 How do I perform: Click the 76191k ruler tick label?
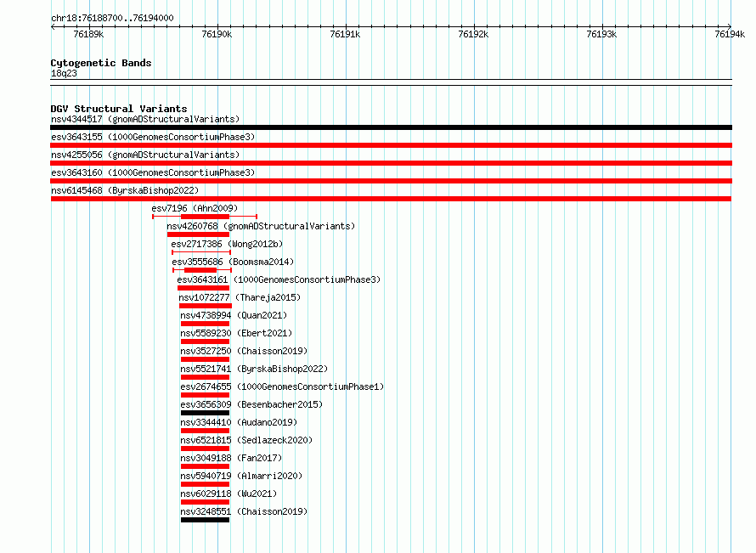pyautogui.click(x=345, y=34)
